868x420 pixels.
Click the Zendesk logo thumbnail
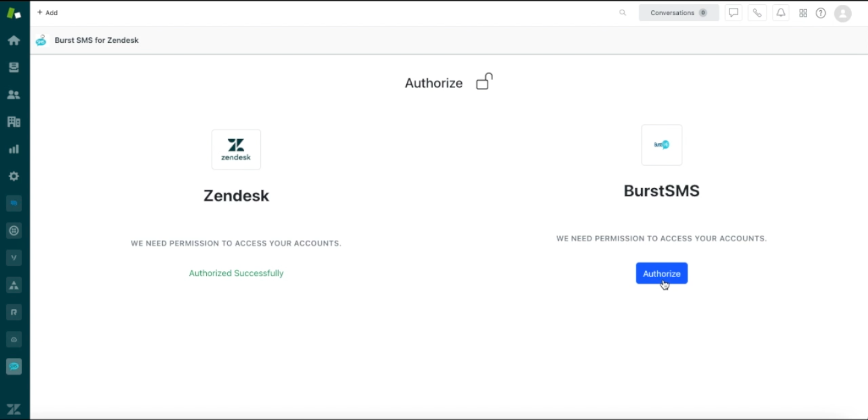236,149
